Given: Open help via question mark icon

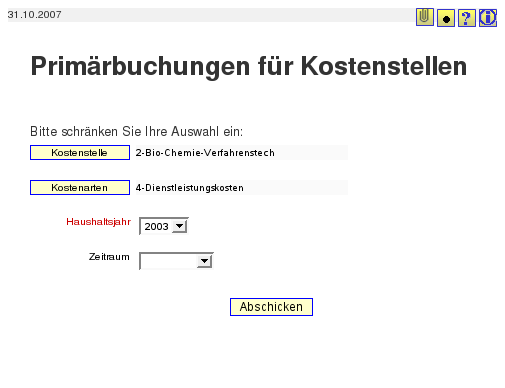Looking at the screenshot, I should click(x=467, y=18).
